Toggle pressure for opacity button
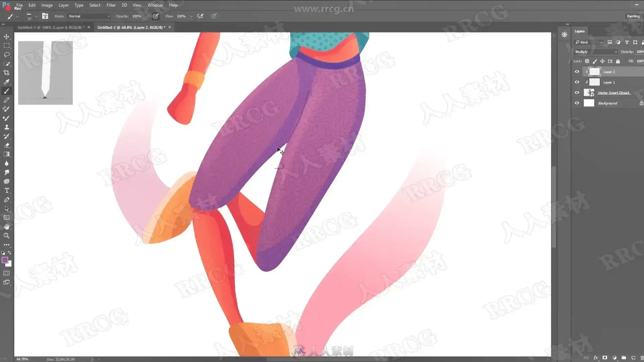 (x=156, y=16)
